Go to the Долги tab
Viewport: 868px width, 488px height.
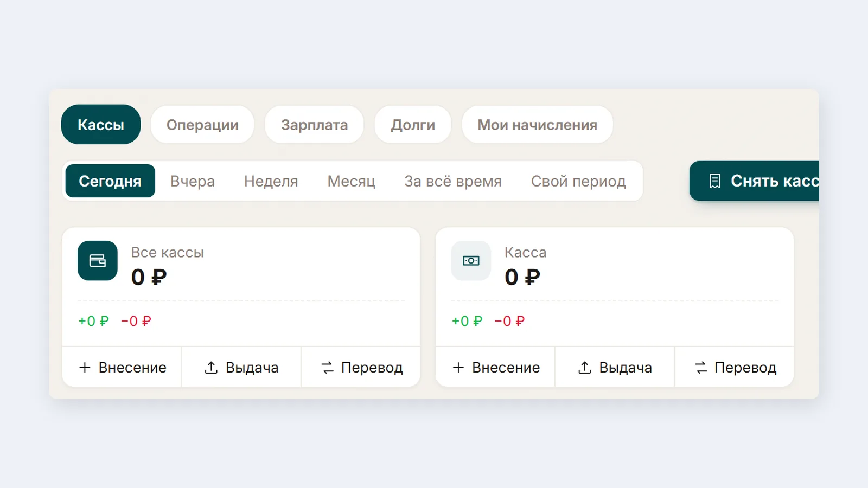413,125
